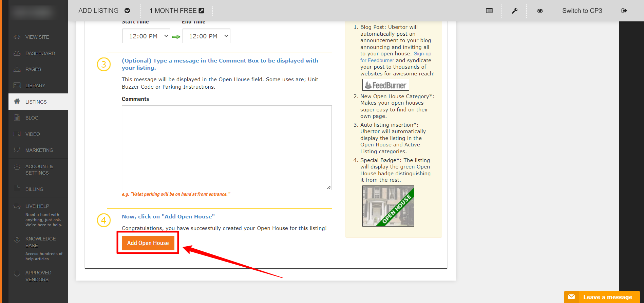Click Switch to CP3
The width and height of the screenshot is (644, 303).
582,11
